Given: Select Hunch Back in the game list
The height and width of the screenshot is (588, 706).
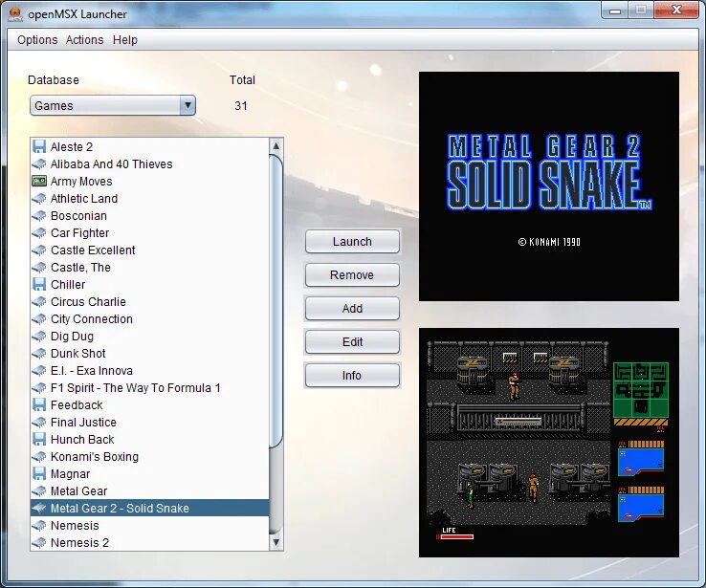Looking at the screenshot, I should click(82, 439).
